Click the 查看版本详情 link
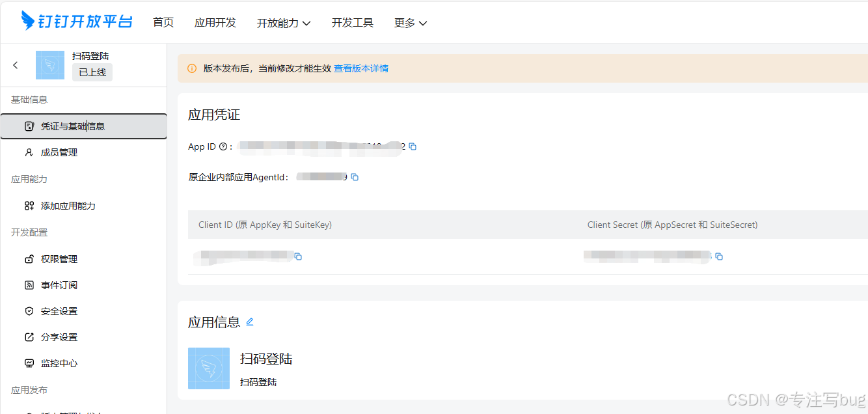868x414 pixels. point(361,68)
